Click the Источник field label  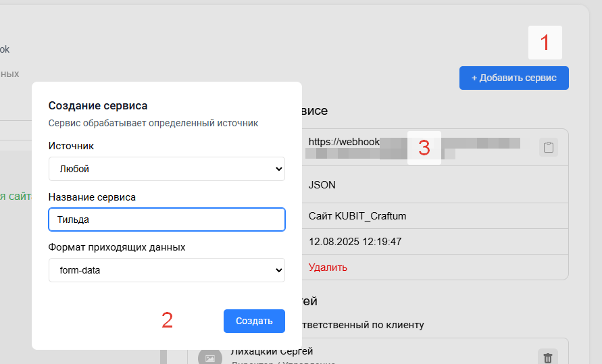tap(71, 146)
